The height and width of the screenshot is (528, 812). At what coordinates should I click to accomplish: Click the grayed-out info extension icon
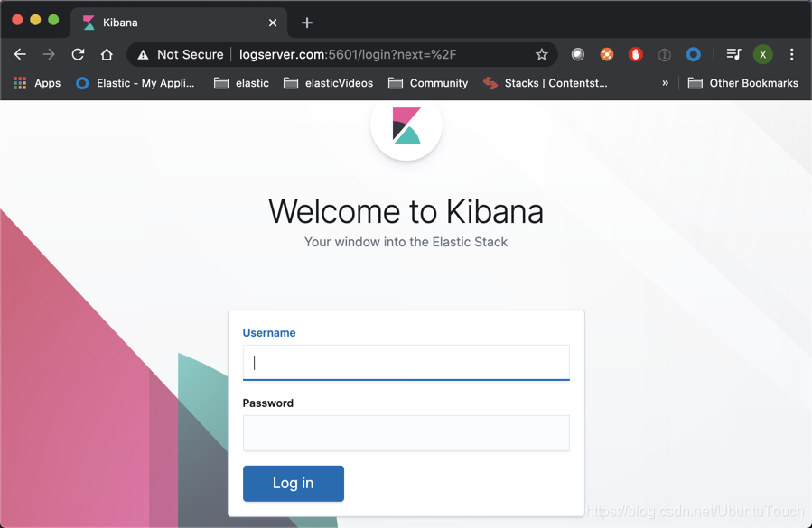(x=665, y=54)
